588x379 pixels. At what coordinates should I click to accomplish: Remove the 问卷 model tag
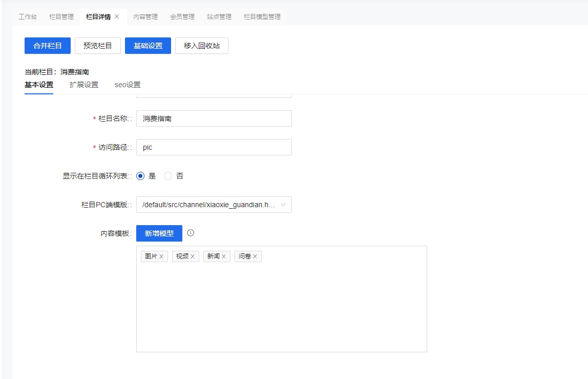pos(255,256)
